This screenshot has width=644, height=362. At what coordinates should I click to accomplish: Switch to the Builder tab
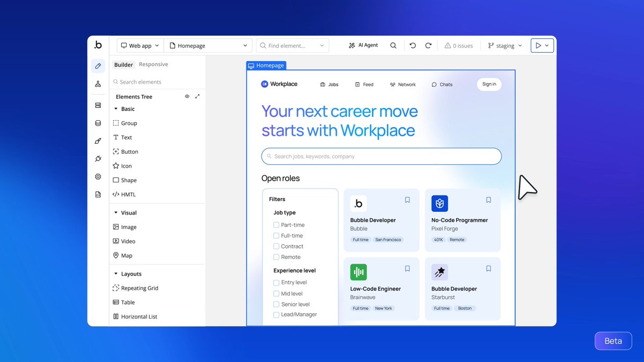click(123, 64)
